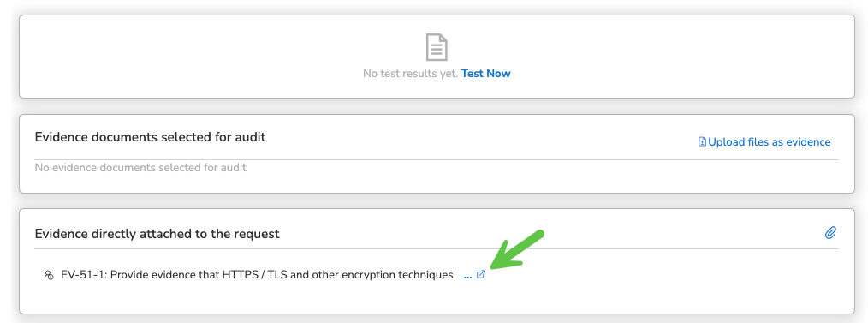Screen dimensions: 868x323
Task: Open Upload files as evidence
Action: point(769,142)
